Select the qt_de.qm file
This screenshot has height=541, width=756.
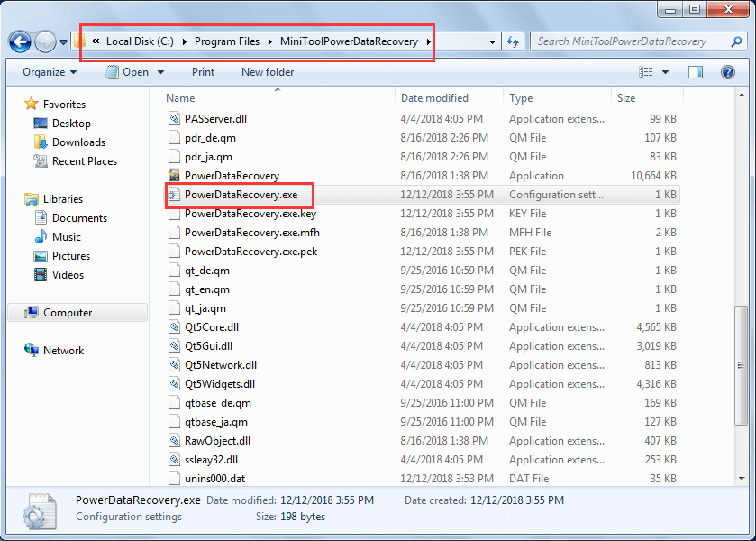(207, 270)
